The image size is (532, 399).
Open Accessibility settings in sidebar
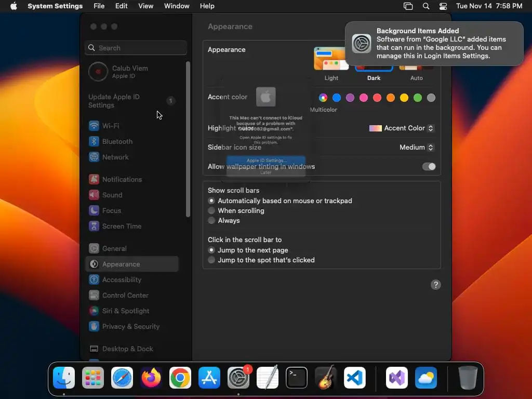132,280
